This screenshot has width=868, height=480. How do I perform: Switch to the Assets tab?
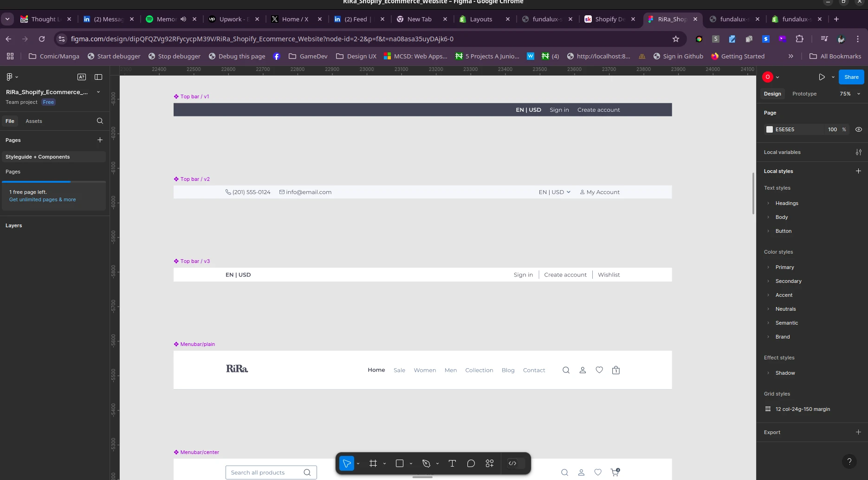[x=33, y=121]
